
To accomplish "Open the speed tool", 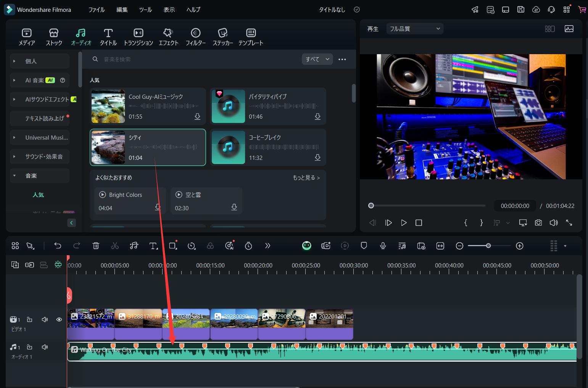I will point(192,246).
